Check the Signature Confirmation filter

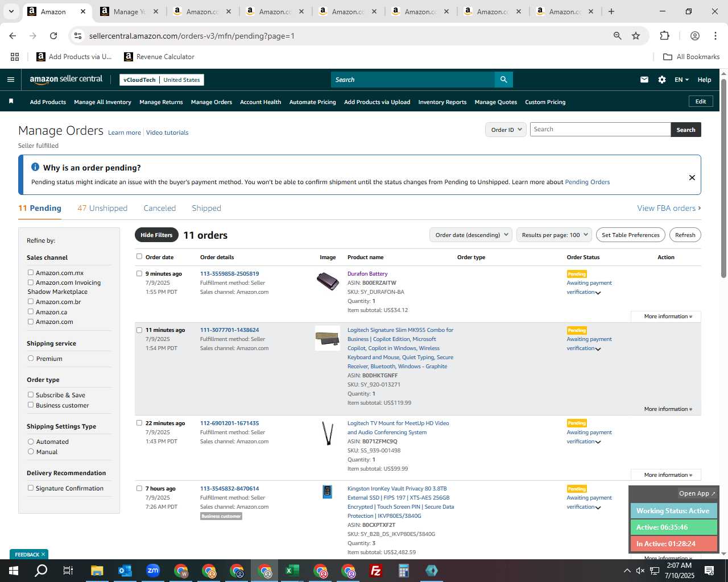31,488
